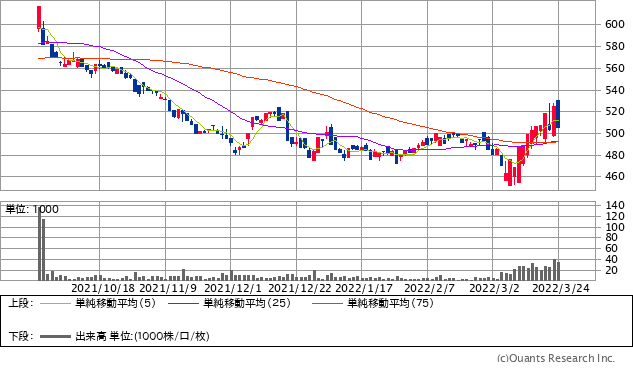The width and height of the screenshot is (633, 372).
Task: Click the 出来高 単位:(1000株/口/枚) legend text
Action: point(143,336)
